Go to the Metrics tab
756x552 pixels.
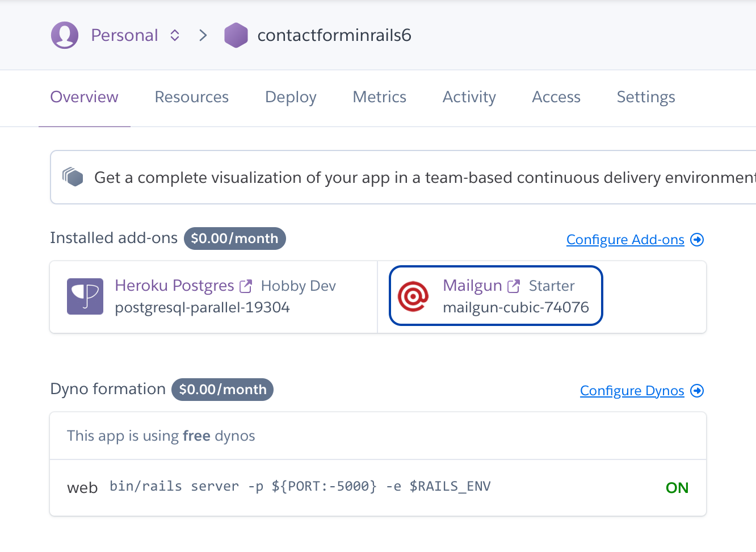(380, 97)
